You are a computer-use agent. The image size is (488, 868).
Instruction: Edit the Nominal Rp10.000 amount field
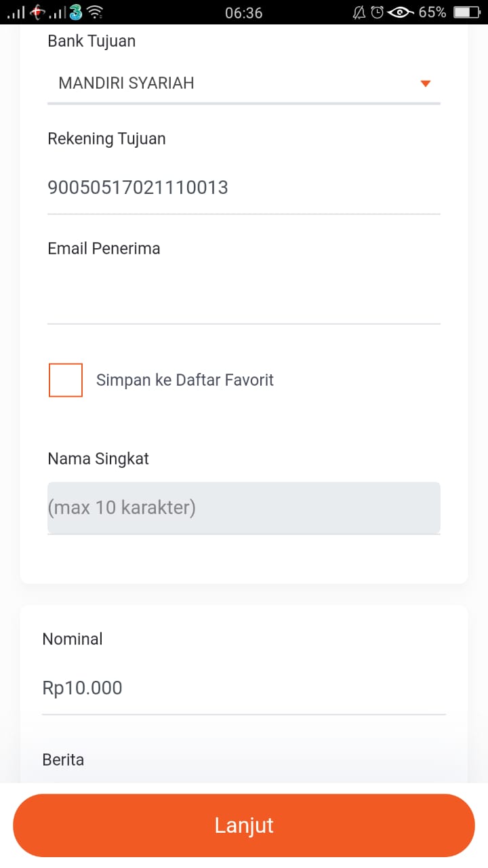pos(243,688)
